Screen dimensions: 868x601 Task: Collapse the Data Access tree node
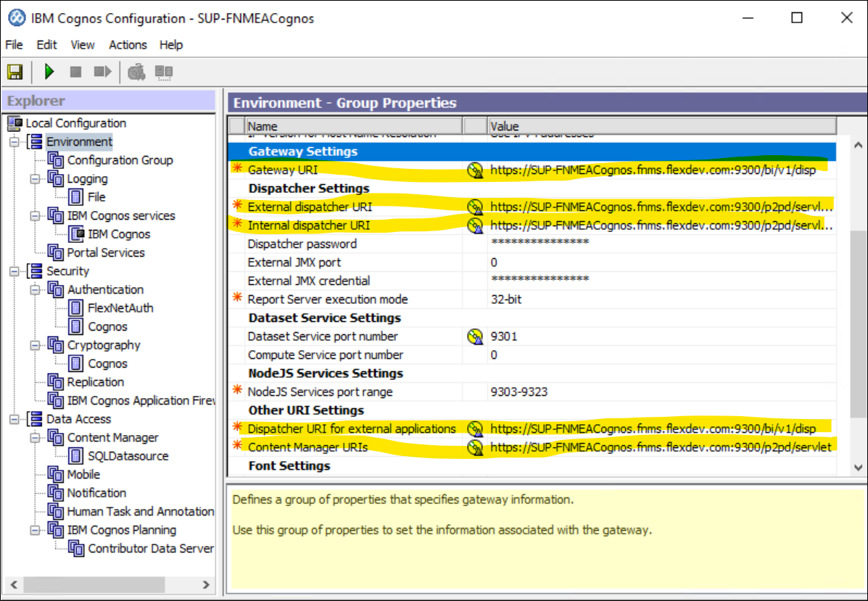pyautogui.click(x=15, y=419)
